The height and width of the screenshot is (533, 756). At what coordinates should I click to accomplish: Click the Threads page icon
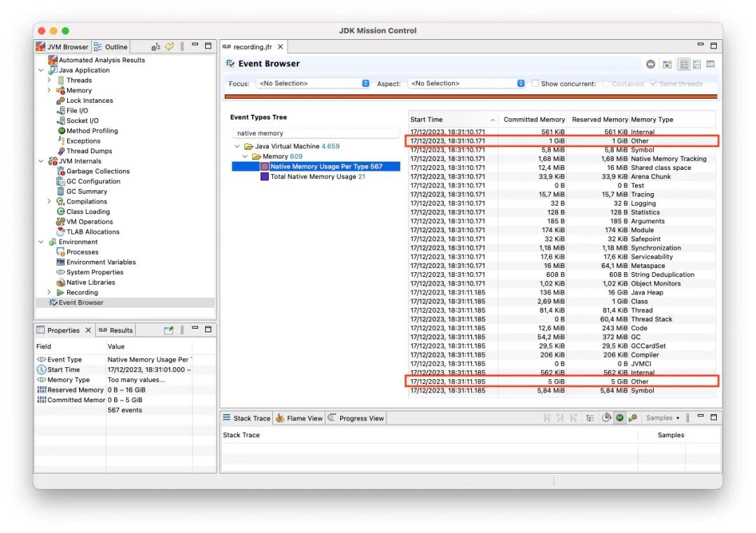click(x=61, y=80)
